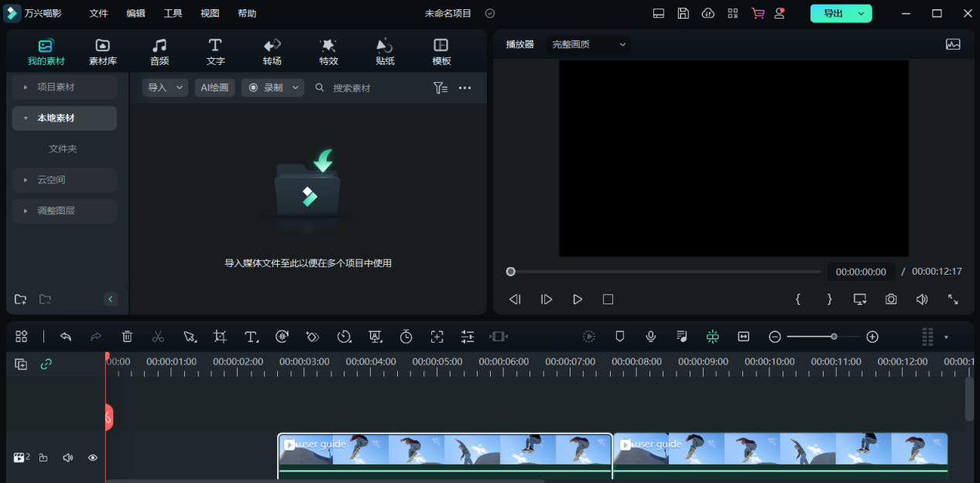
Task: Click the voiceover microphone icon
Action: [651, 337]
